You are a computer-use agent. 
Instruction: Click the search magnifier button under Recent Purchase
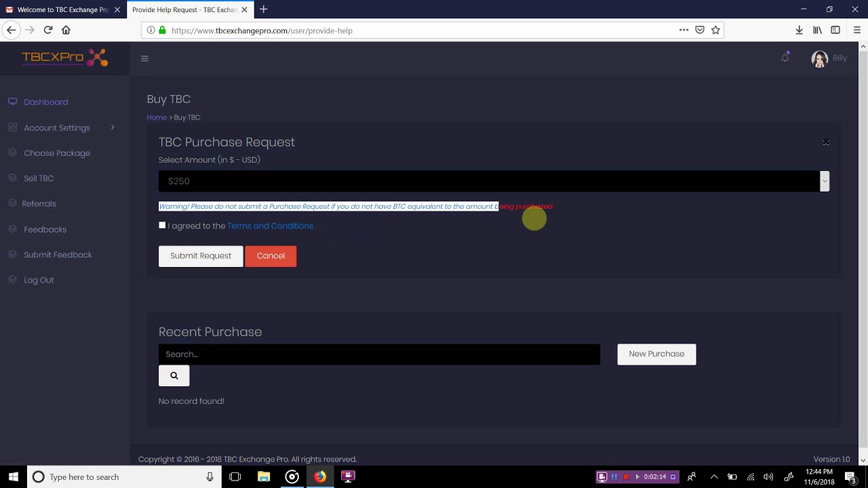(174, 375)
